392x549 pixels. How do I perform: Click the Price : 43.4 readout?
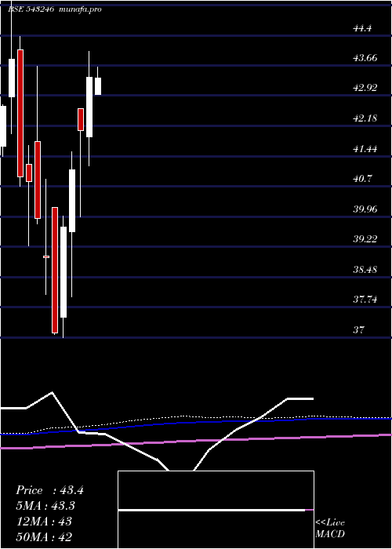pyautogui.click(x=49, y=490)
